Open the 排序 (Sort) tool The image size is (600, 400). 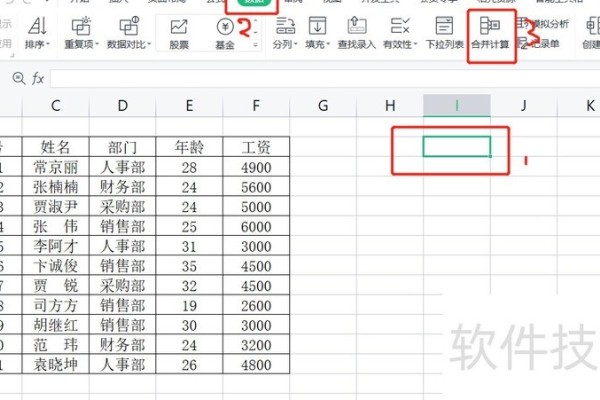click(38, 33)
